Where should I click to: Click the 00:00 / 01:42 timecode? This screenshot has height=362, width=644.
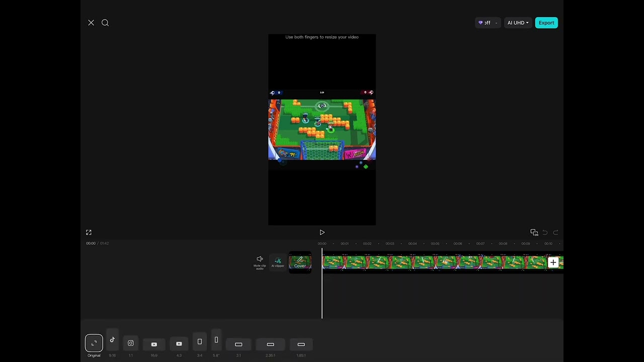(x=97, y=243)
